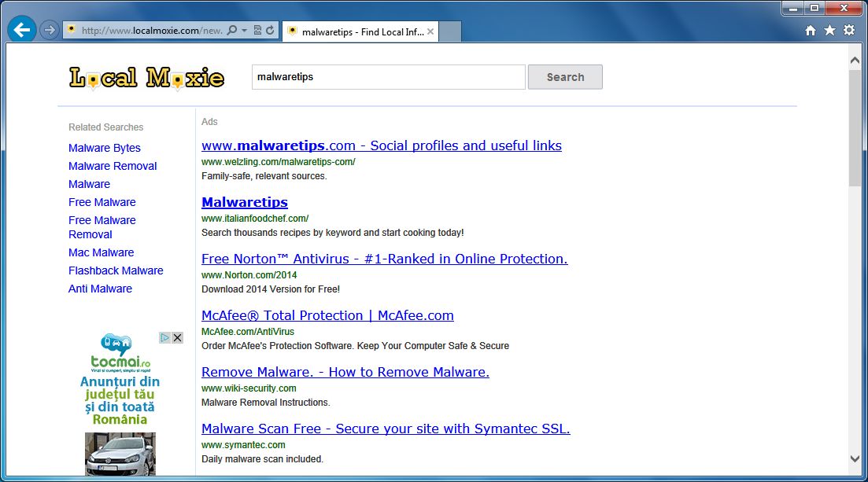Screen dimensions: 868x482
Task: Click McAfee.com/AntiVirus green URL
Action: [248, 332]
